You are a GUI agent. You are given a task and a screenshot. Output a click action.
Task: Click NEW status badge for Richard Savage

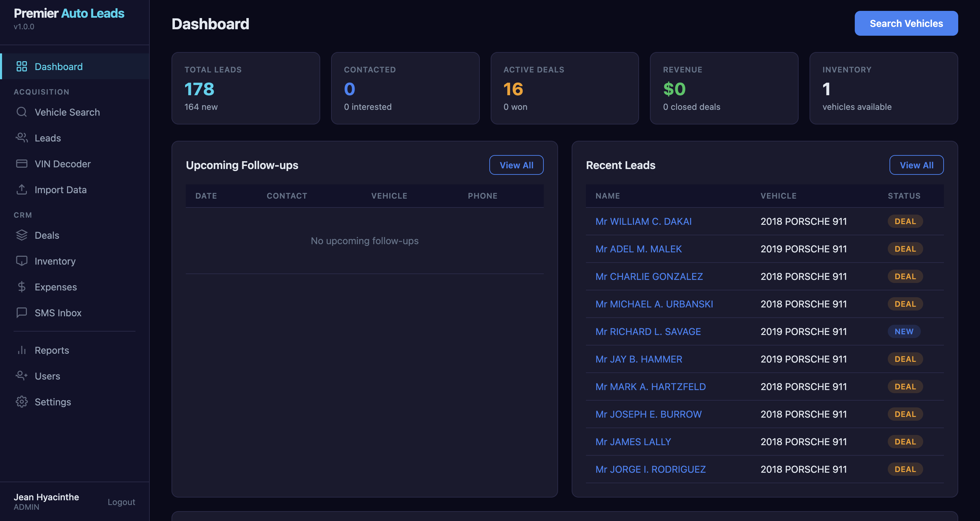904,331
